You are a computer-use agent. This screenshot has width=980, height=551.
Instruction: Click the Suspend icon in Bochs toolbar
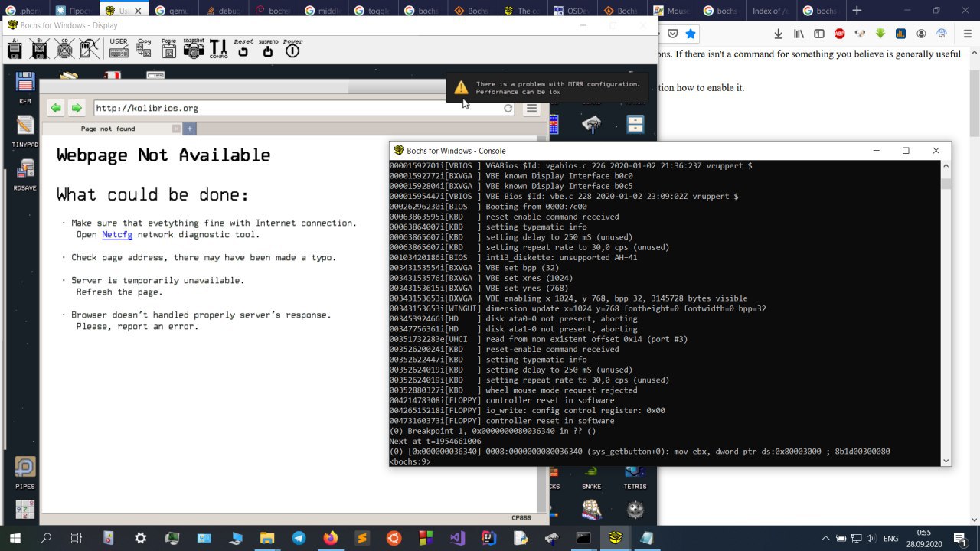(x=268, y=48)
